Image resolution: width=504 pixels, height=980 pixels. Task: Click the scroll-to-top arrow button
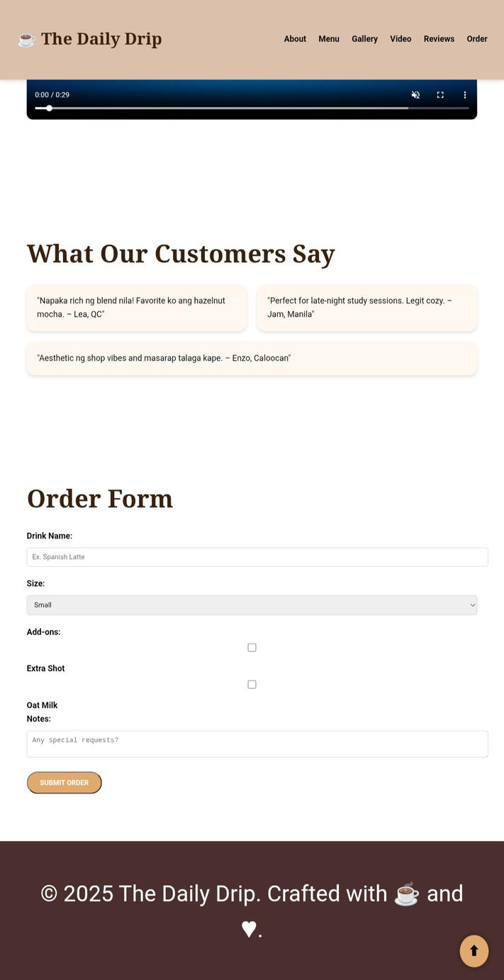(x=474, y=951)
